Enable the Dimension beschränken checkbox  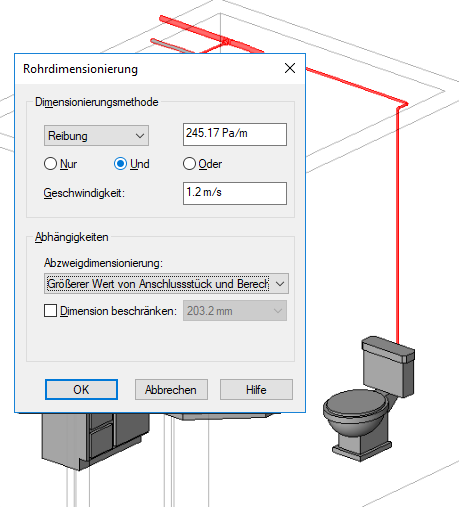tap(51, 311)
